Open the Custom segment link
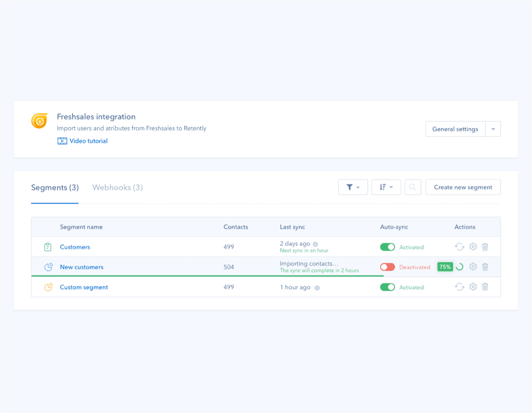 tap(84, 287)
